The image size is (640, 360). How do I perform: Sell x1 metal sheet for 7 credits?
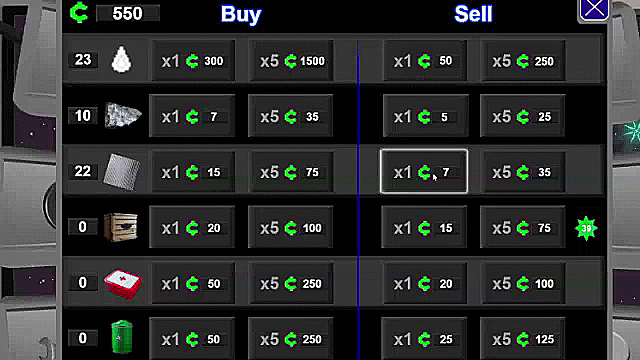coord(424,171)
